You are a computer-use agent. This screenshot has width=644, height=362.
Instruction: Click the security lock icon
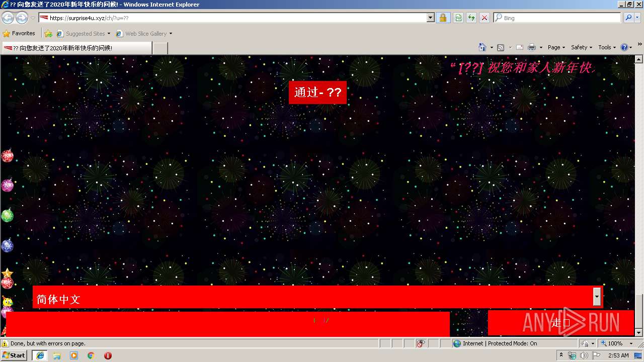[443, 18]
